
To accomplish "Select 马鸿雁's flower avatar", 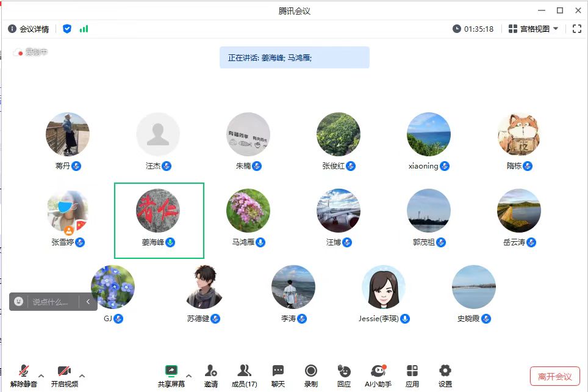I will [248, 211].
